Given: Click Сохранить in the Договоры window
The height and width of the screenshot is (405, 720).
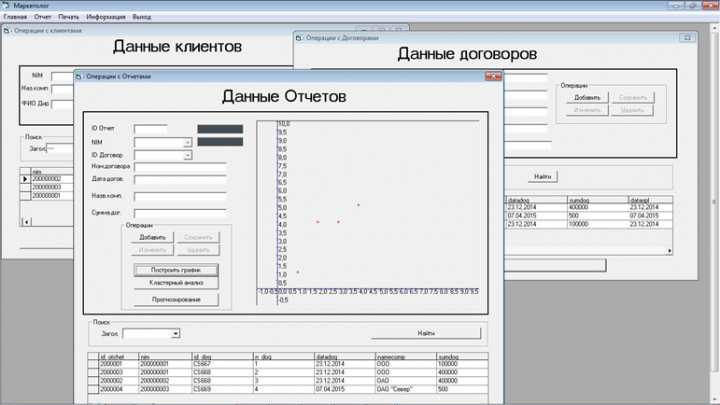Looking at the screenshot, I should 632,97.
